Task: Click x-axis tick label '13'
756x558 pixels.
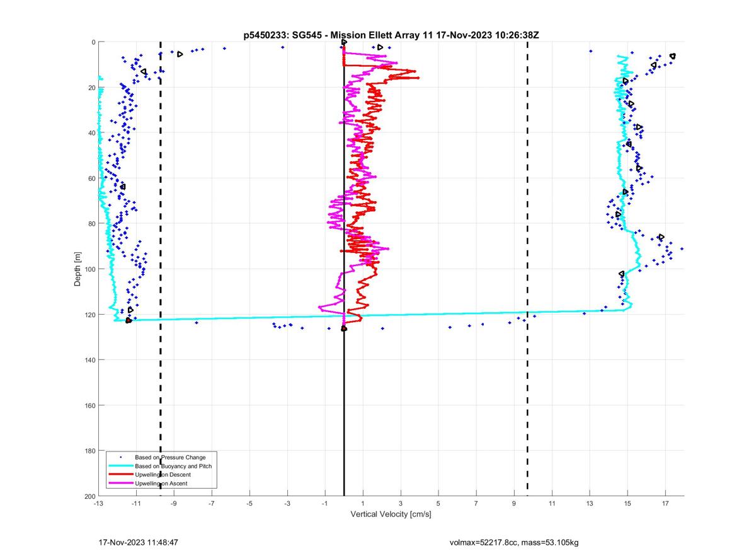Action: coord(590,503)
